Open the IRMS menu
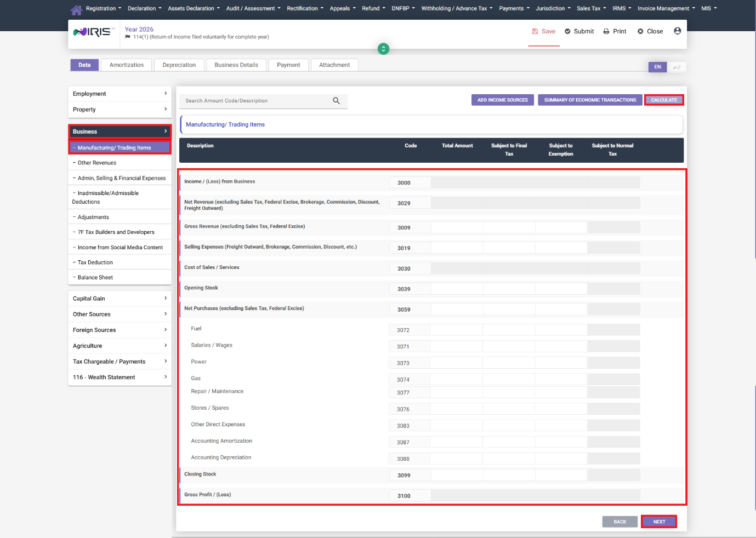The height and width of the screenshot is (538, 756). (622, 8)
